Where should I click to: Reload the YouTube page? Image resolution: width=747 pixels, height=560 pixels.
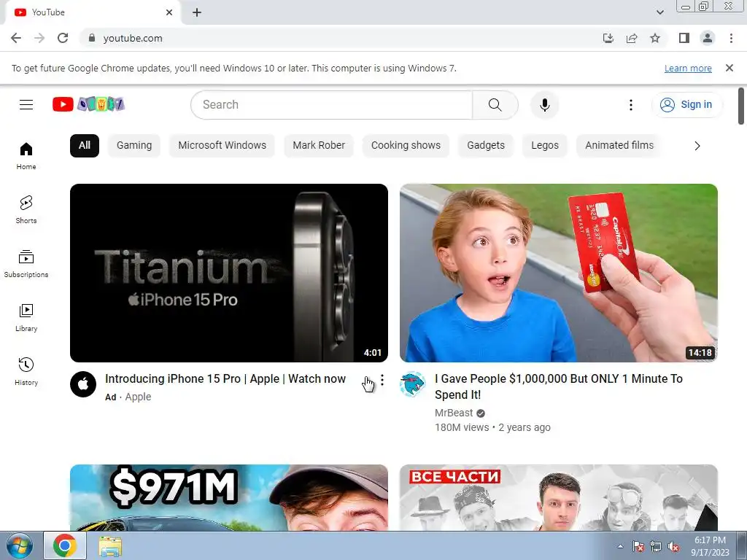[x=63, y=38]
